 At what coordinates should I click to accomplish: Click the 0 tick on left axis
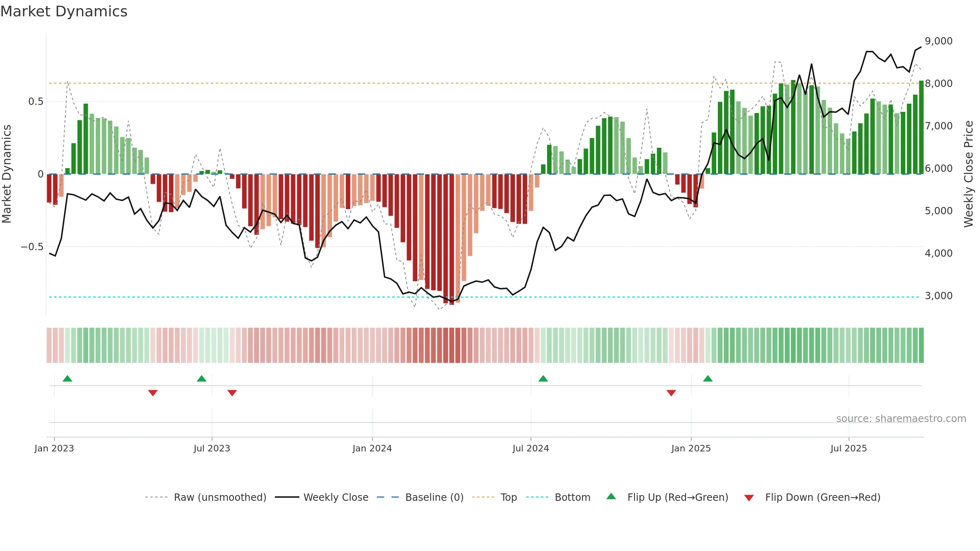pyautogui.click(x=40, y=174)
